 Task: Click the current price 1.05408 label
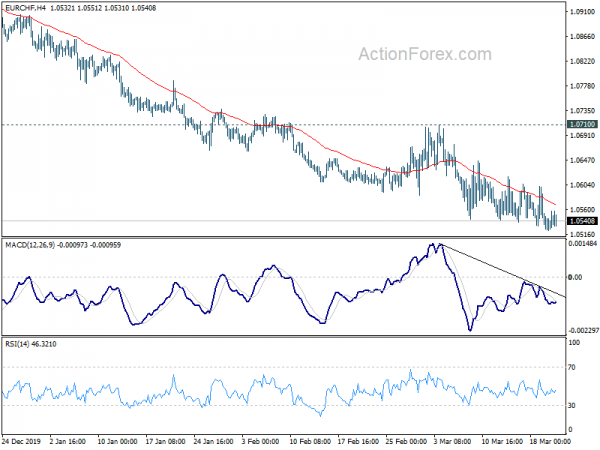click(x=582, y=221)
